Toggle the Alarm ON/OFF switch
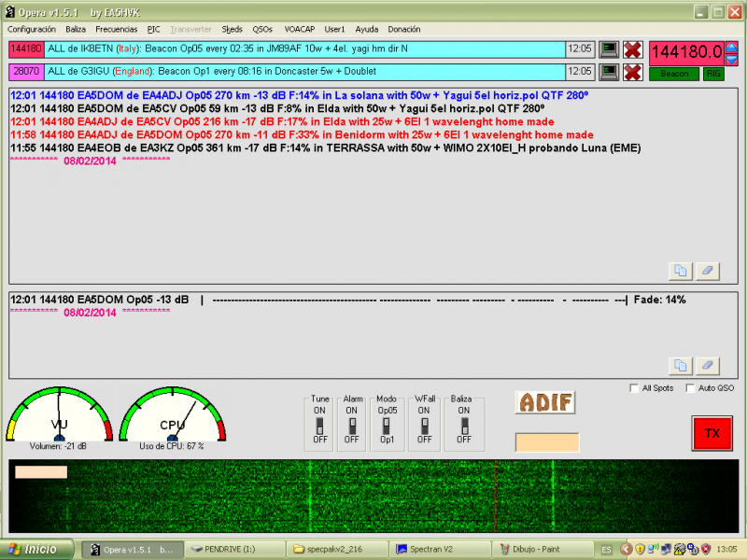The width and height of the screenshot is (747, 560). tap(352, 425)
